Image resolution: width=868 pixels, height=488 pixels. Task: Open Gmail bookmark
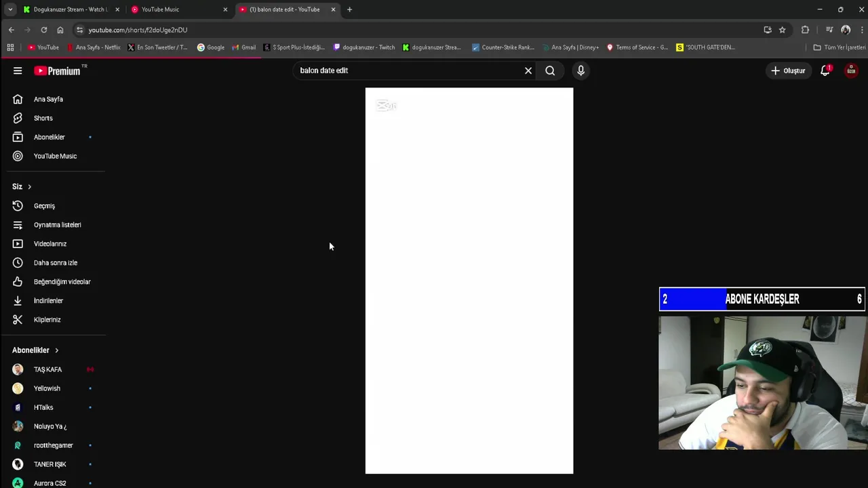click(244, 47)
